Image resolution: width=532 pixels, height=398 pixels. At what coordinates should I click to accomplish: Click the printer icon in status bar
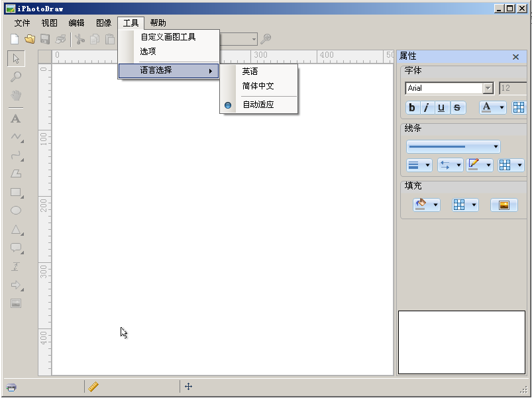11,387
